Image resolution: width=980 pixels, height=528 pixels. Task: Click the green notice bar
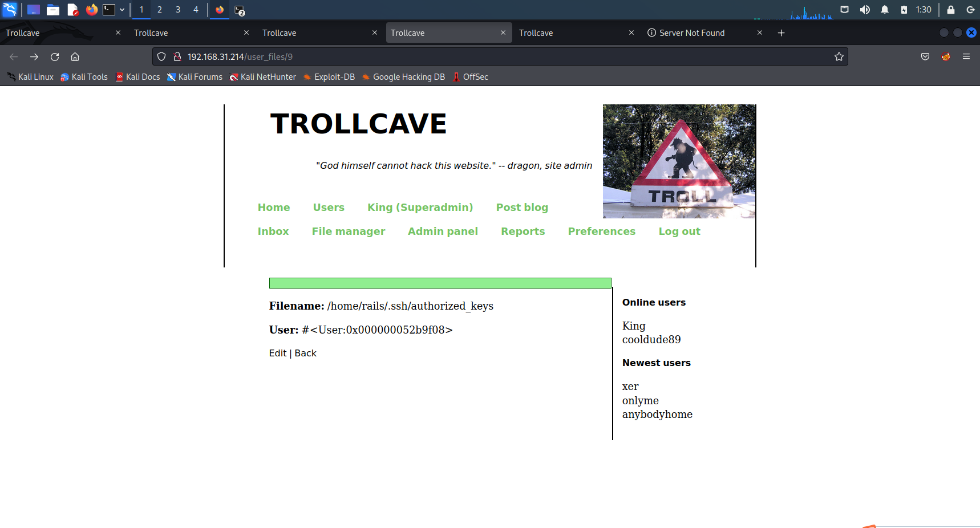[x=440, y=283]
